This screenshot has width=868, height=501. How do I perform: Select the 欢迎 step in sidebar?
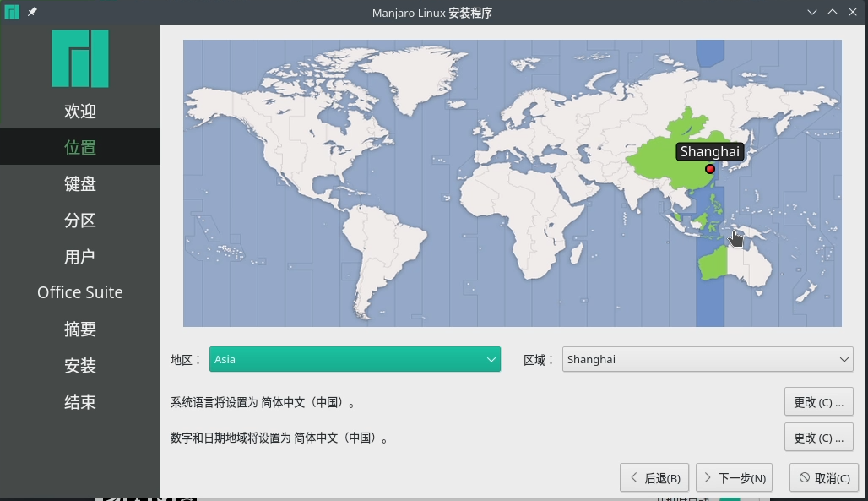pos(80,111)
